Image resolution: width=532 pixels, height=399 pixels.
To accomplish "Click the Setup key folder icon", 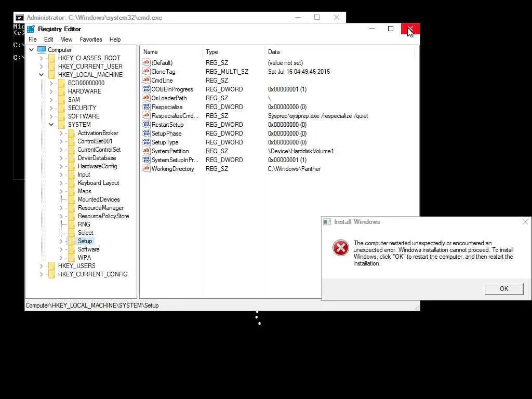I will (71, 241).
